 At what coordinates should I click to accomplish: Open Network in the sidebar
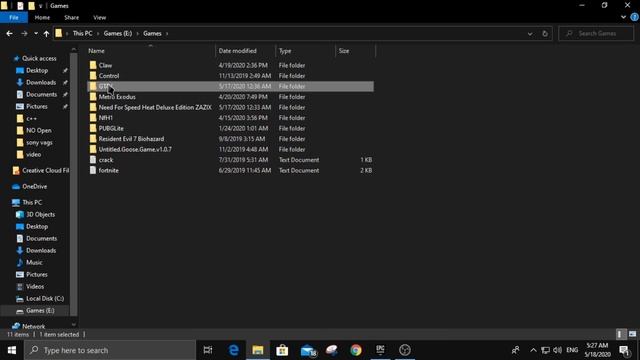[33, 326]
